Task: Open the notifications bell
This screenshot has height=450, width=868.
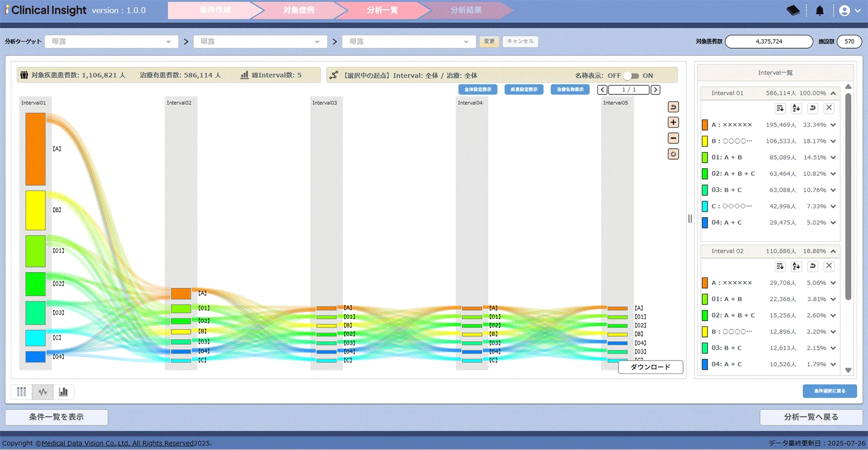Action: coord(820,10)
